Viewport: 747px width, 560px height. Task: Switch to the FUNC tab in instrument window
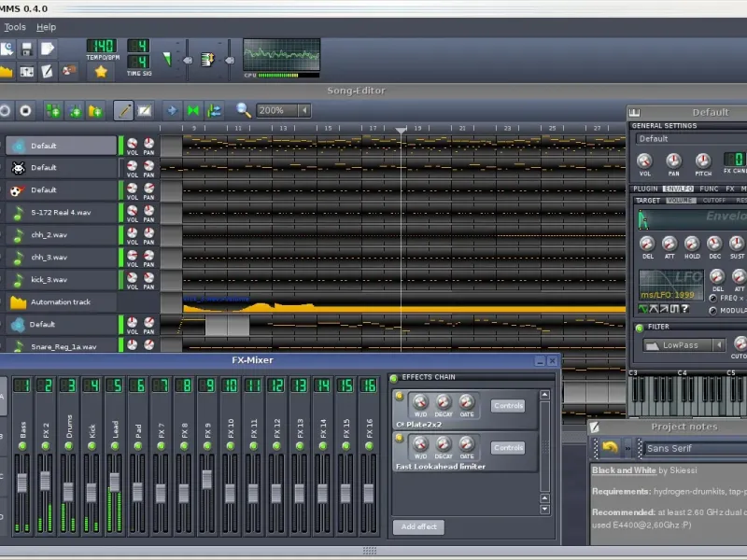709,189
